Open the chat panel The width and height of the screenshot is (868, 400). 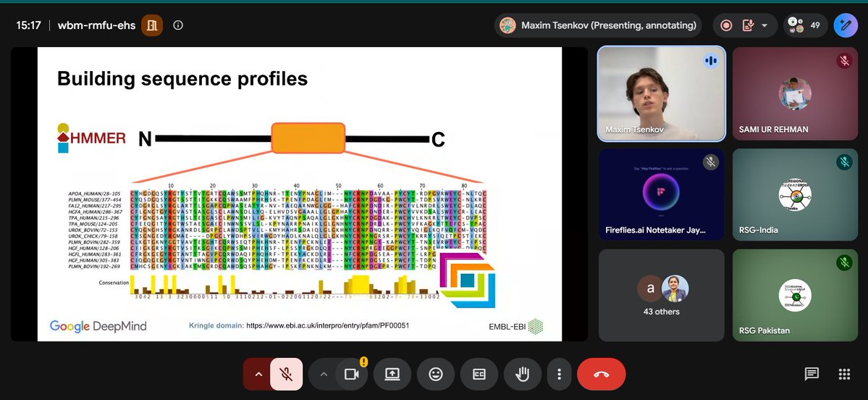[x=811, y=375]
